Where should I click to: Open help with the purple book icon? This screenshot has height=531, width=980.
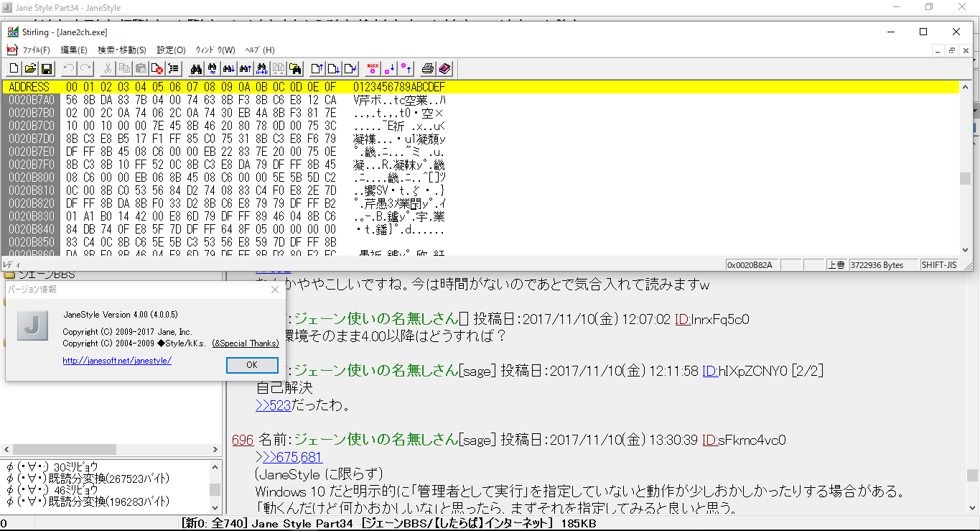point(444,68)
